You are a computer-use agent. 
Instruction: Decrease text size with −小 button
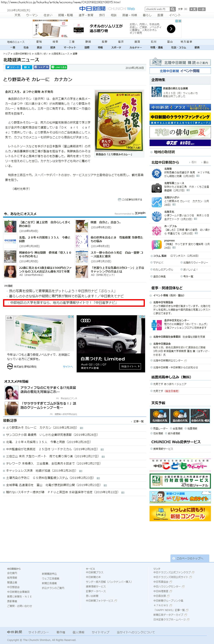pyautogui.click(x=202, y=9)
